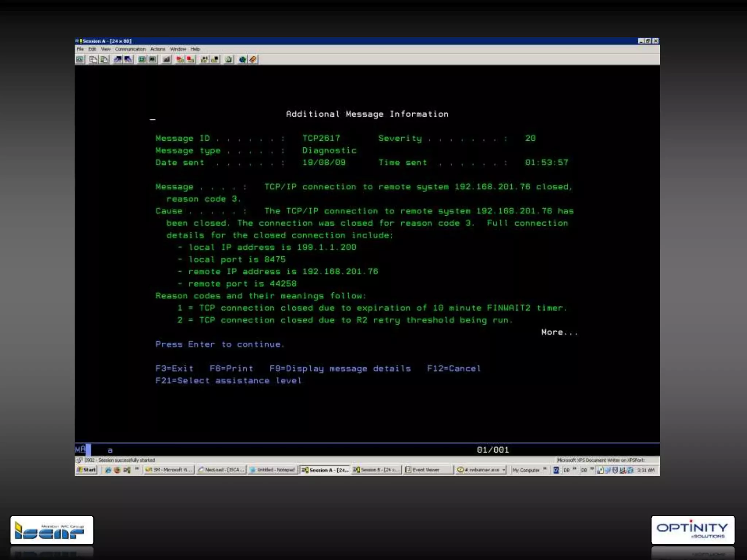Click the globe icon in toolbar
747x560 pixels.
click(242, 59)
